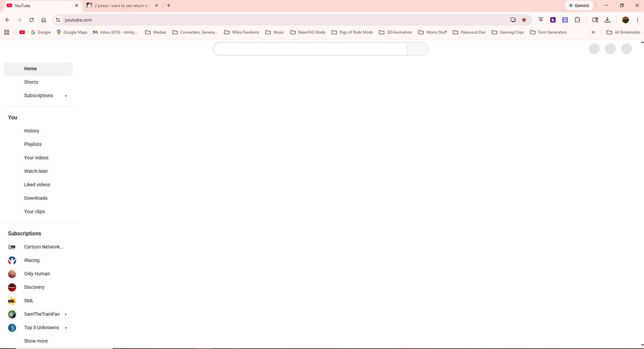Open Your videos in the sidebar

click(38, 158)
